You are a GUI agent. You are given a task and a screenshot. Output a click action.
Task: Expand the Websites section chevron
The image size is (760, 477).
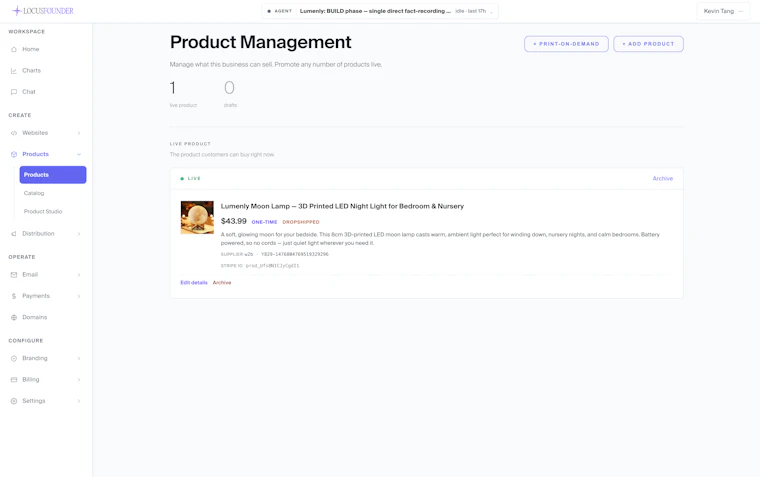[x=79, y=133]
